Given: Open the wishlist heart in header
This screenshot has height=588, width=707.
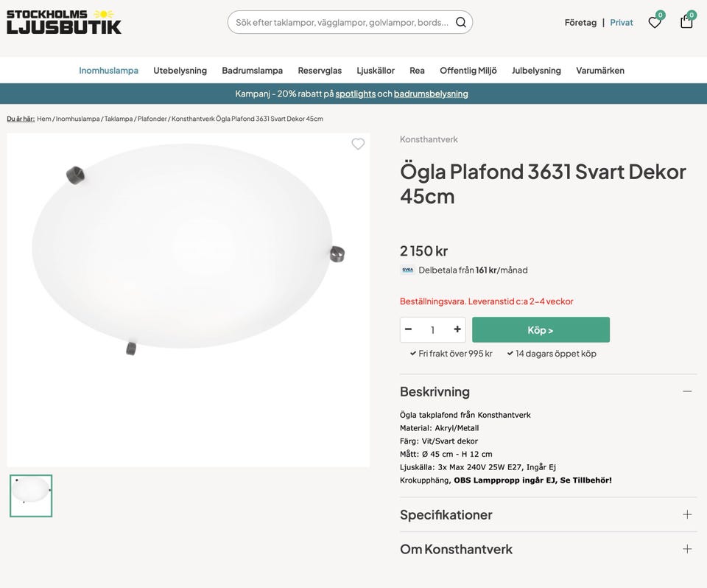Looking at the screenshot, I should [654, 22].
